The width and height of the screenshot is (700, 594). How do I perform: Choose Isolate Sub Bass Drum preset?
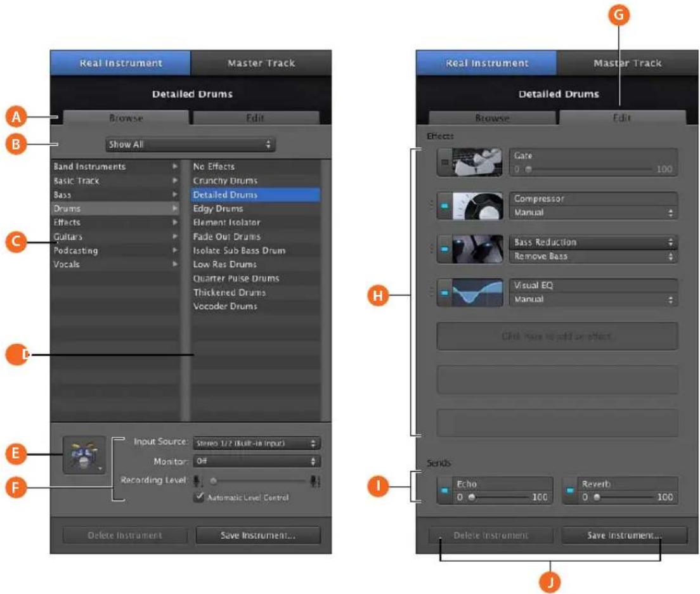[x=256, y=250]
